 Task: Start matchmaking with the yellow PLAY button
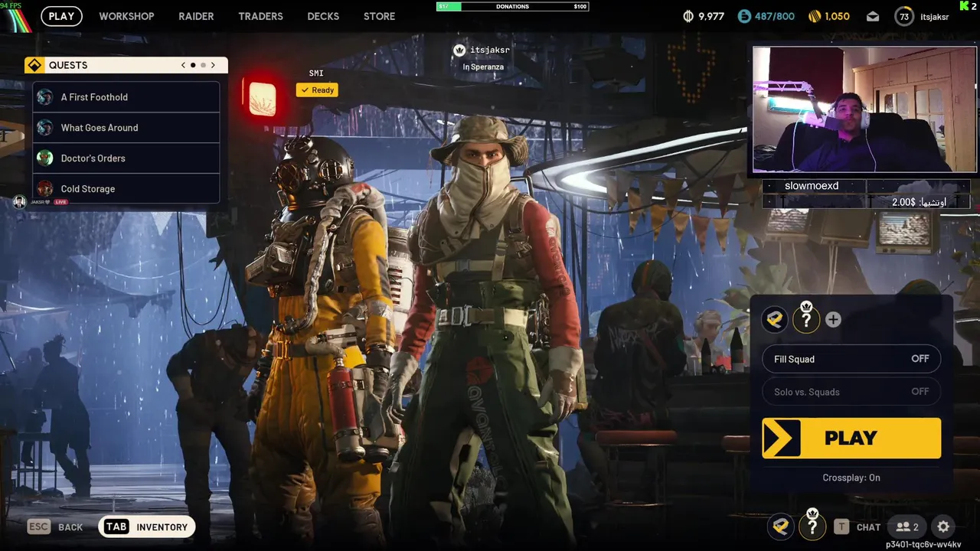coord(851,439)
